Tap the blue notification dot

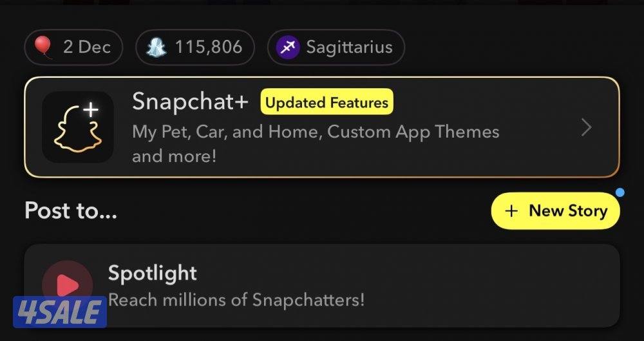click(x=620, y=192)
